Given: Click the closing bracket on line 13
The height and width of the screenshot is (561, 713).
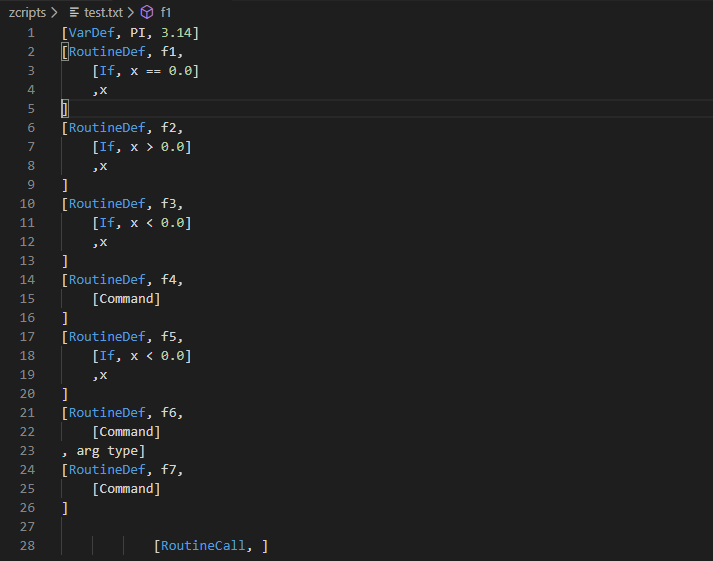Looking at the screenshot, I should [x=65, y=261].
